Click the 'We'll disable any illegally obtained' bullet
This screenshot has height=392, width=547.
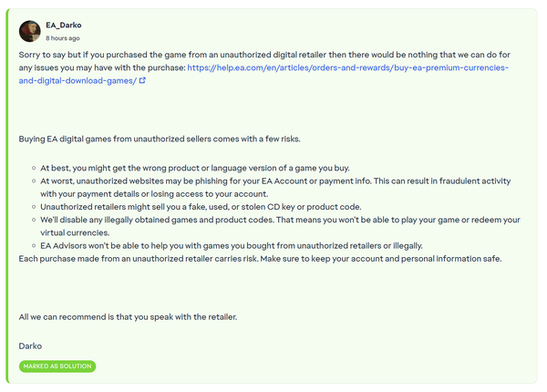point(228,220)
